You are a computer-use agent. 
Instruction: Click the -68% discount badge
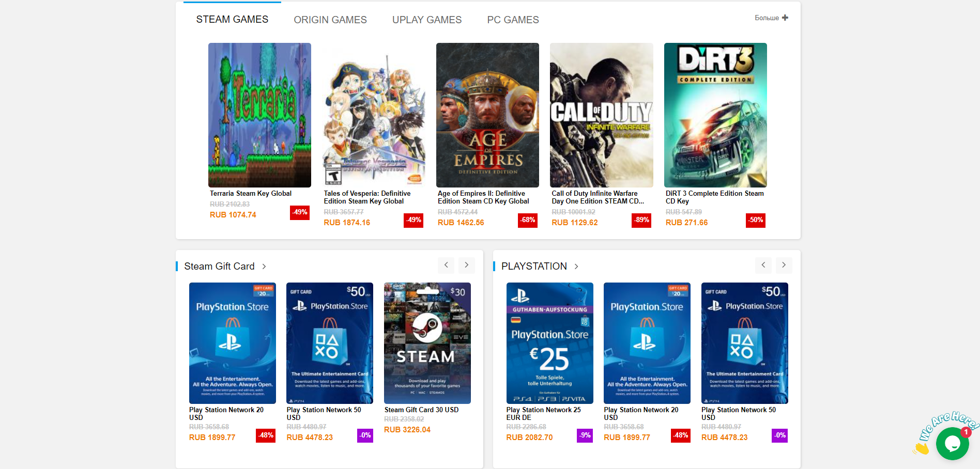point(528,221)
